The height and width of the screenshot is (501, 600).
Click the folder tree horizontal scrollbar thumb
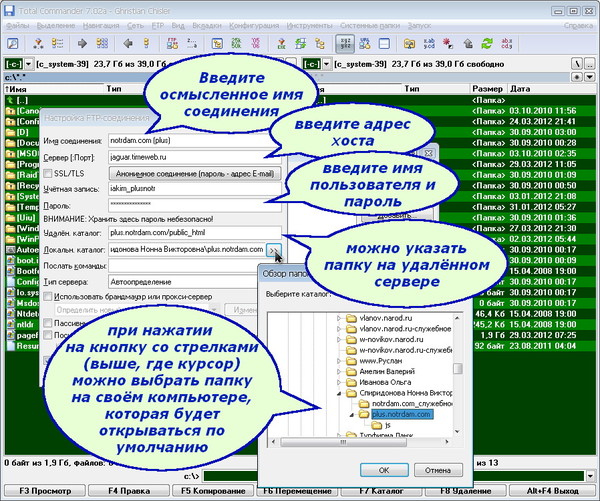343,442
